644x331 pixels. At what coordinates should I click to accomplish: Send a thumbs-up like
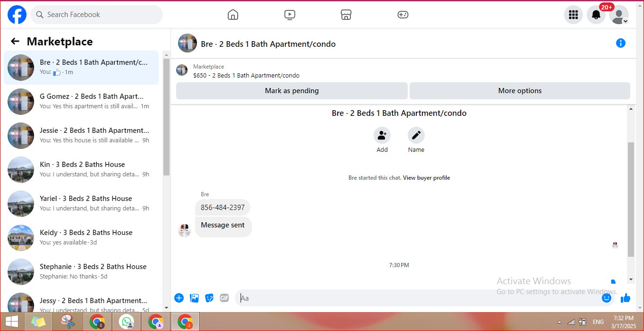626,298
